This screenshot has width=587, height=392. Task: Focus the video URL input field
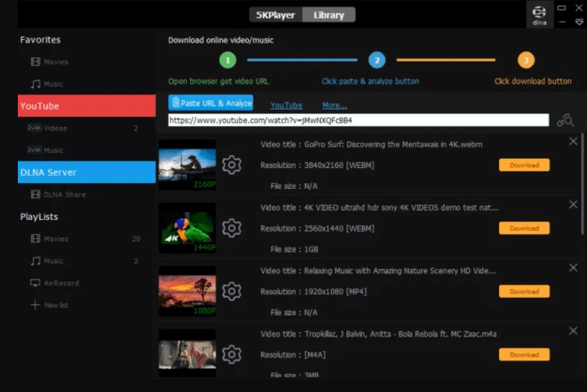click(359, 120)
